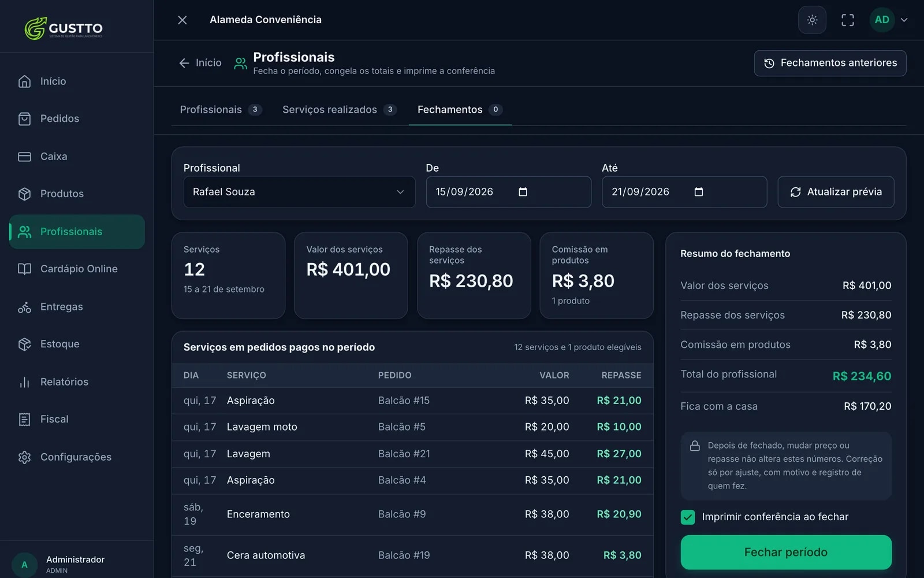Click Comissão em produtos card
This screenshot has width=924, height=578.
[597, 275]
